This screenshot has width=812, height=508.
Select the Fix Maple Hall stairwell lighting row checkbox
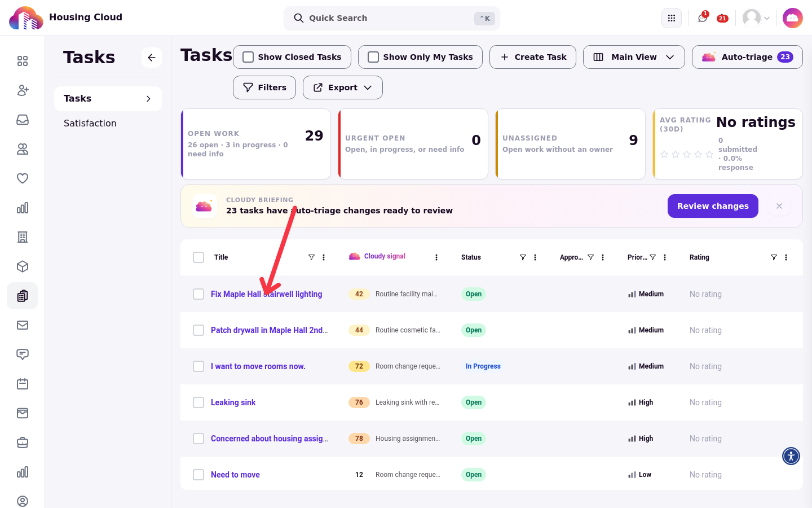tap(198, 294)
